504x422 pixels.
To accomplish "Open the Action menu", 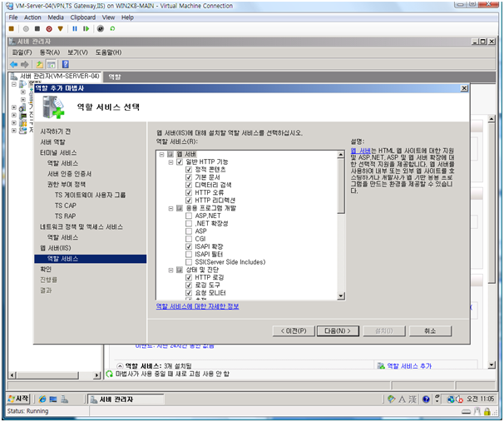I will pos(32,17).
